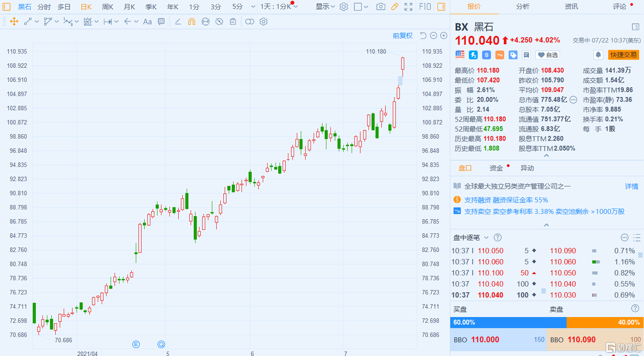Select the eraser line tool
Image resolution: width=644 pixels, height=356 pixels.
coord(178,21)
